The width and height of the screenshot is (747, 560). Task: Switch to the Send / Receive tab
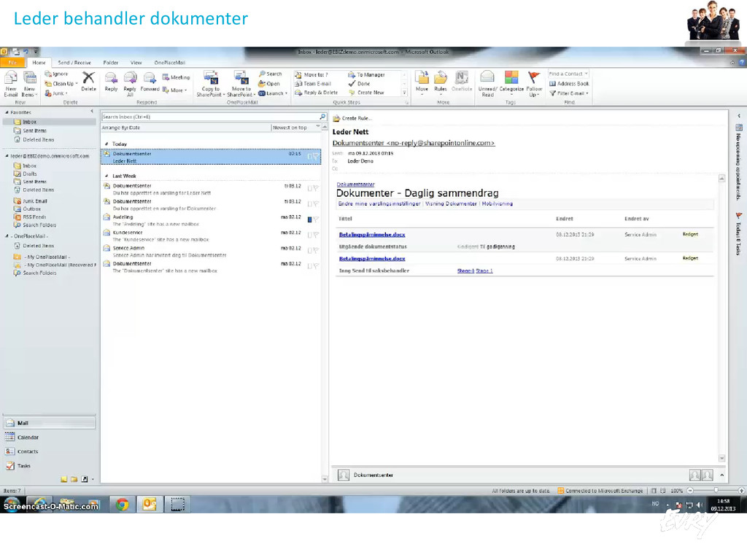[x=74, y=63]
